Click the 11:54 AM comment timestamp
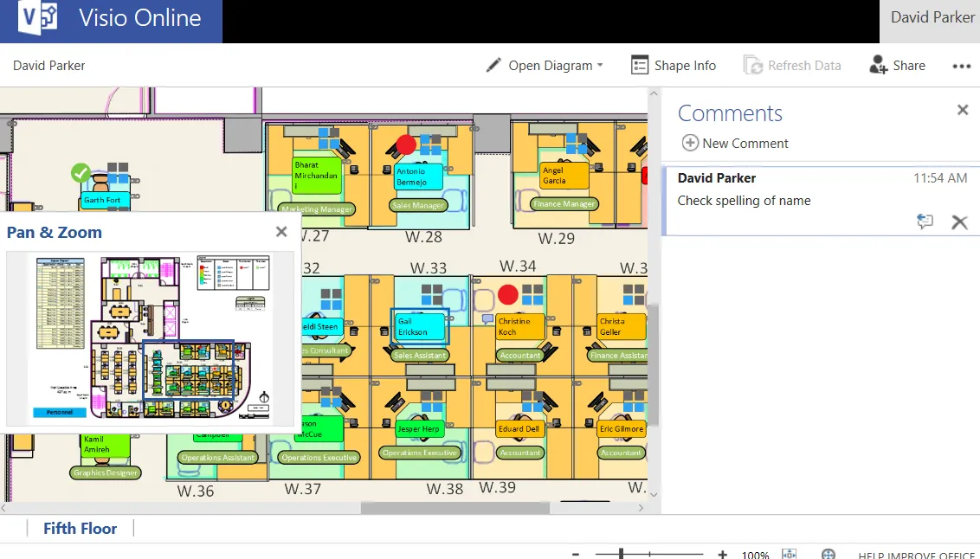Image resolution: width=980 pixels, height=559 pixels. (x=940, y=178)
